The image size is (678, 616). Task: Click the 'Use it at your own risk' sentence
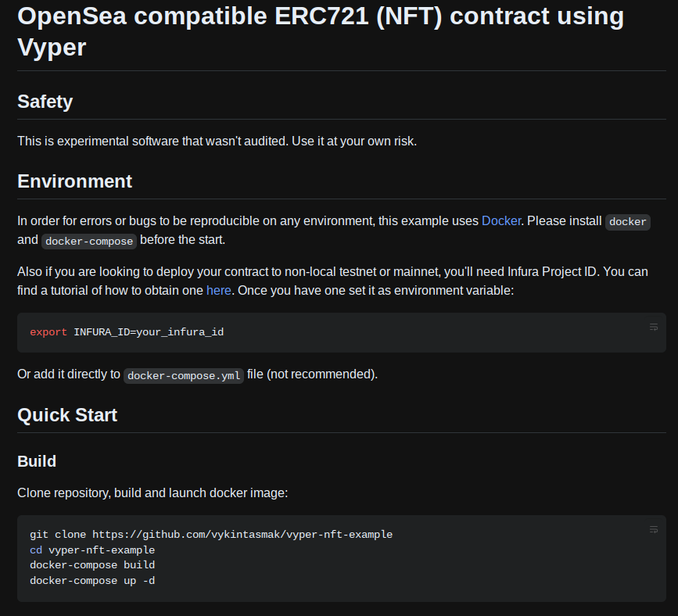point(354,141)
